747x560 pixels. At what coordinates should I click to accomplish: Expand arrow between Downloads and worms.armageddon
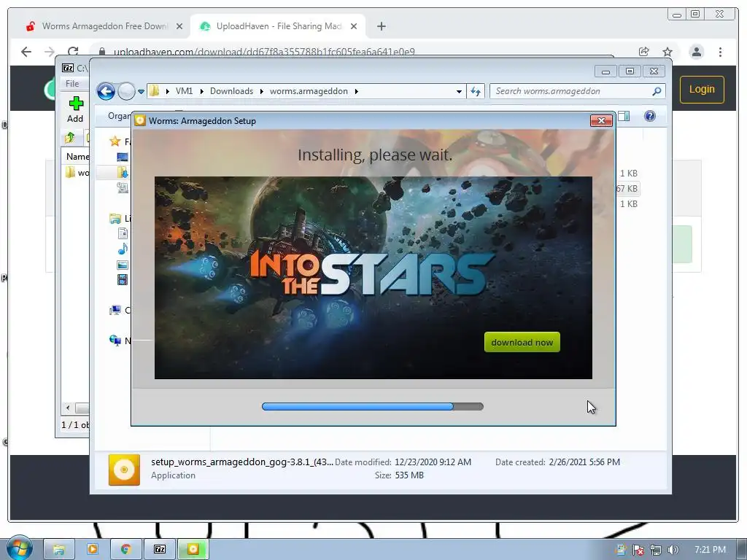(262, 91)
